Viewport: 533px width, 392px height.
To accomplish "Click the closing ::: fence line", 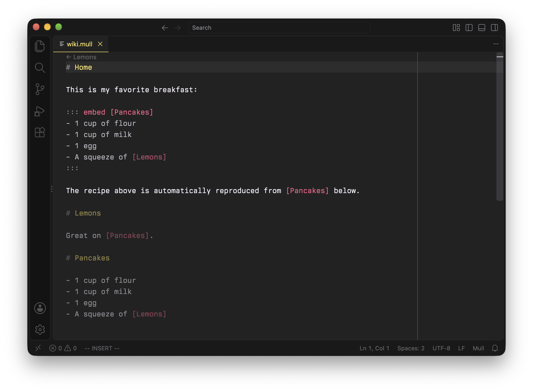I will pos(72,168).
